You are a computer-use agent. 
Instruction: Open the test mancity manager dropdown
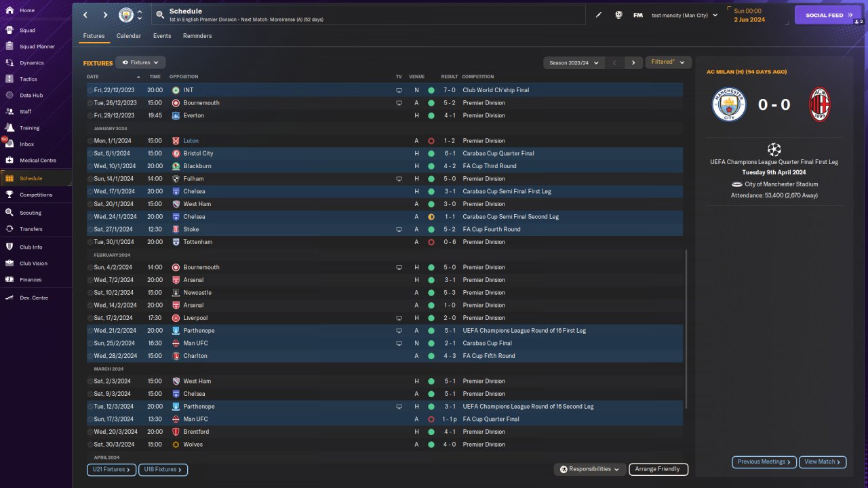click(x=684, y=15)
